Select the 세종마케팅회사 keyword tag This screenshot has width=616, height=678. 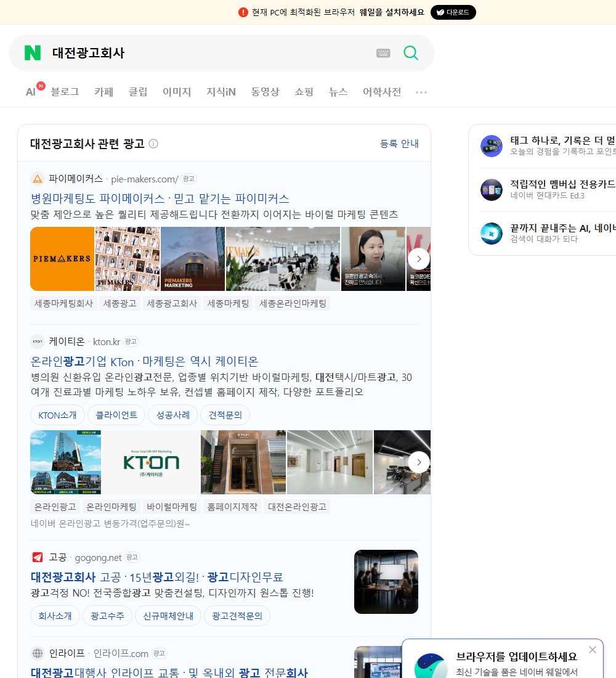click(x=63, y=303)
